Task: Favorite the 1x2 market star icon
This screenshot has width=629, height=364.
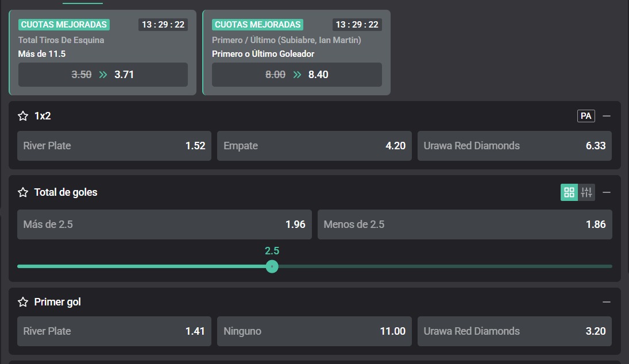Action: [x=23, y=116]
